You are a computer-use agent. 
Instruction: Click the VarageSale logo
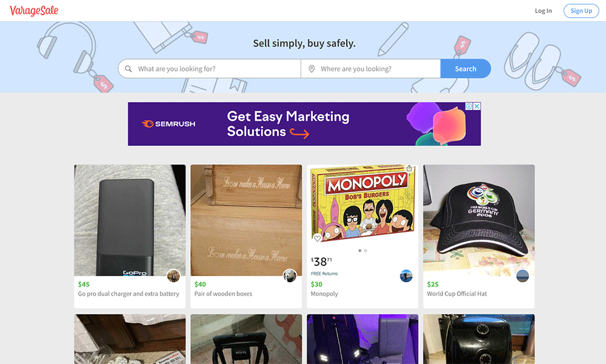click(x=34, y=10)
